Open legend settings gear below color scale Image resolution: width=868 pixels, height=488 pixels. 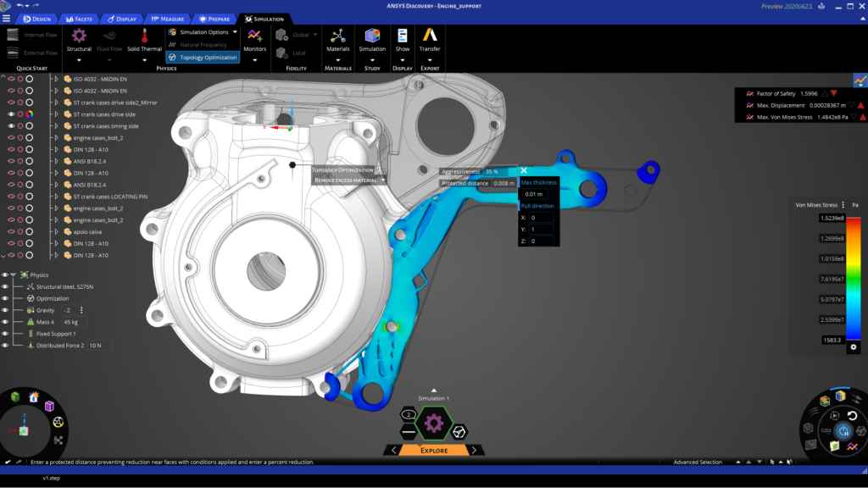(x=854, y=347)
